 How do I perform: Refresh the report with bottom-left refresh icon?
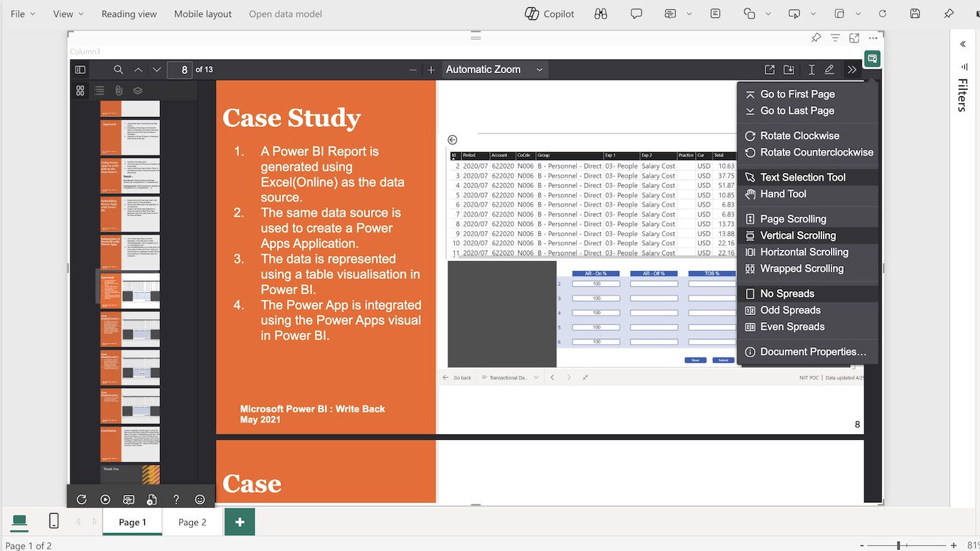coord(82,499)
